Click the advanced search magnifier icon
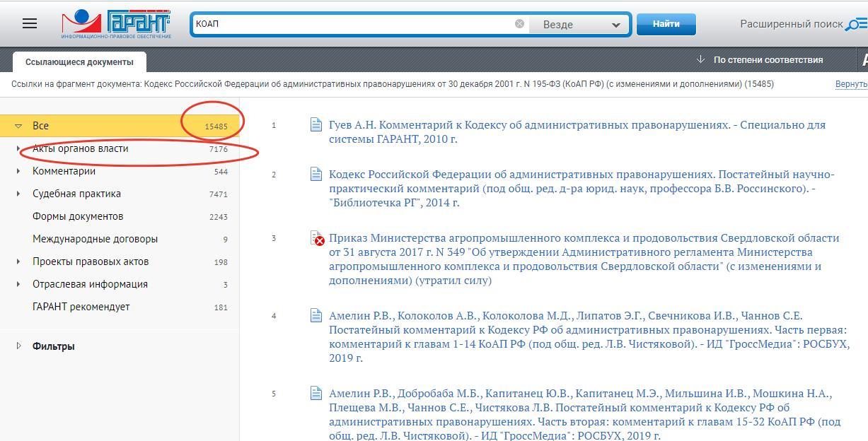The image size is (868, 441). click(855, 25)
